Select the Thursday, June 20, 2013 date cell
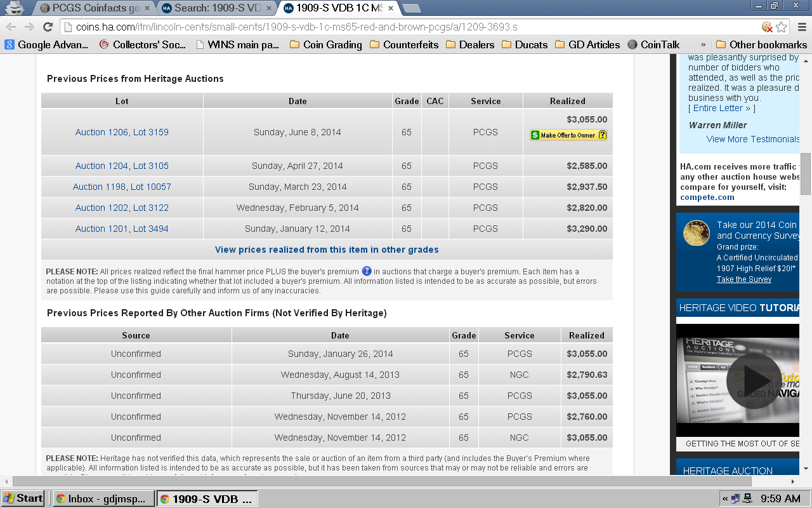The image size is (812, 508). tap(341, 396)
